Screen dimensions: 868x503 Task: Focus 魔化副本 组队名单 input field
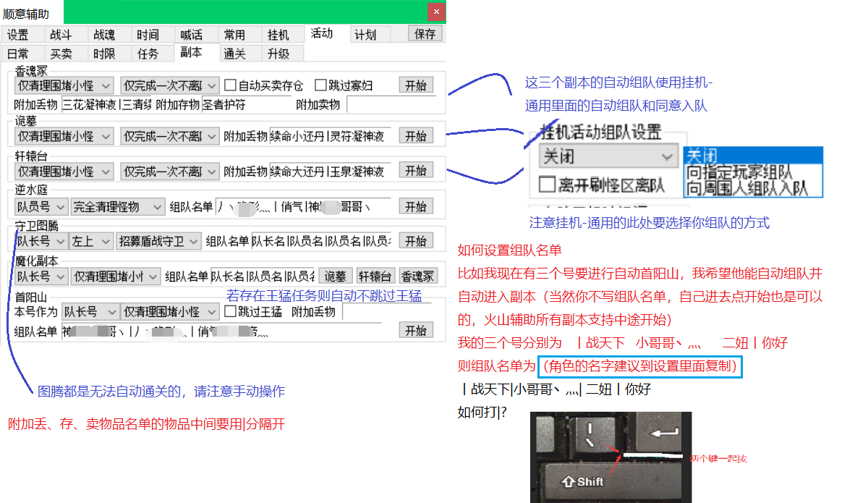click(x=263, y=276)
